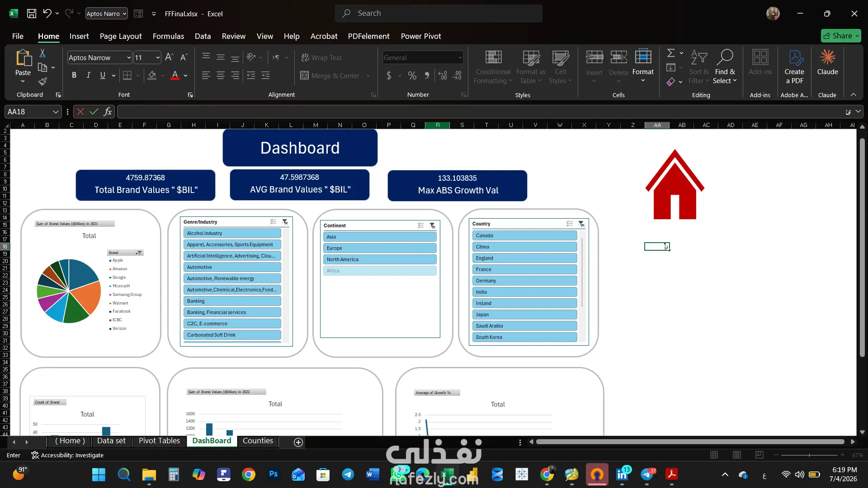868x488 pixels.
Task: Click the Decrease Indent icon
Action: tap(251, 75)
